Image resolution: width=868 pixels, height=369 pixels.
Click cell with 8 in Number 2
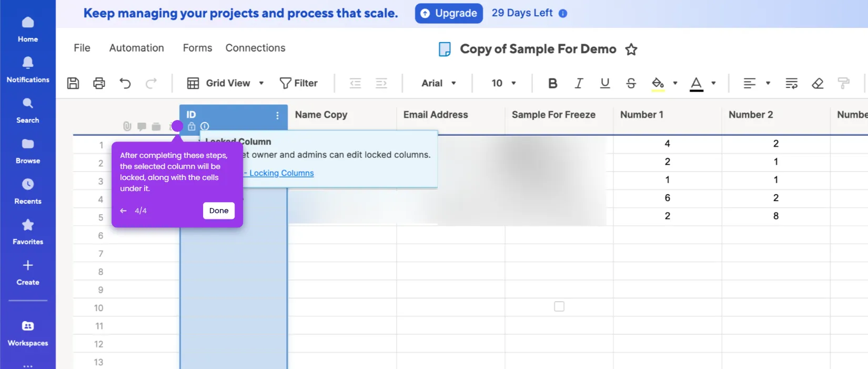click(776, 216)
